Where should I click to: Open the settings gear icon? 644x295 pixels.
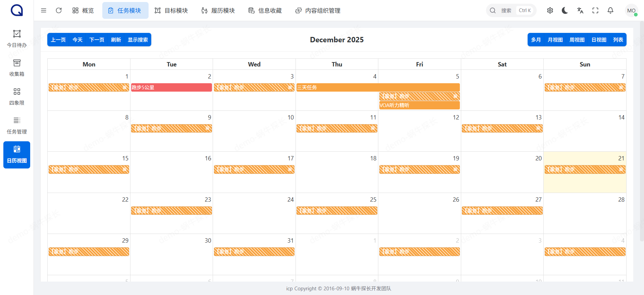(550, 10)
